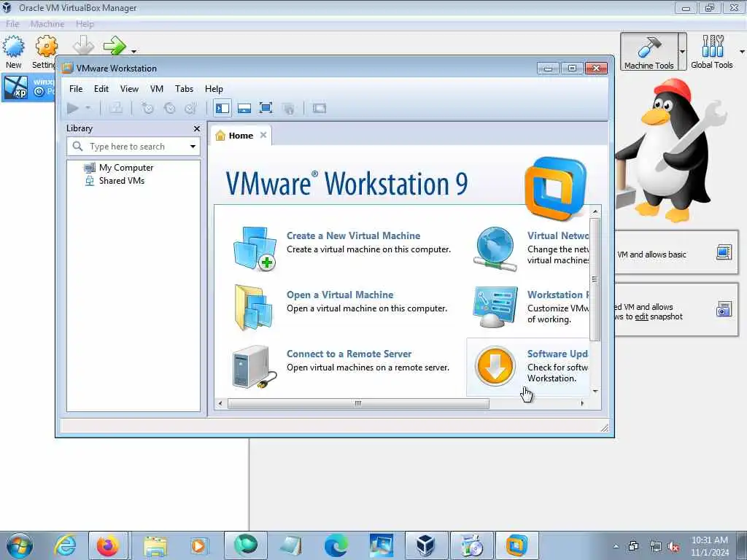This screenshot has width=747, height=560.
Task: Select Shared VMs in the Library tree
Action: coord(122,181)
